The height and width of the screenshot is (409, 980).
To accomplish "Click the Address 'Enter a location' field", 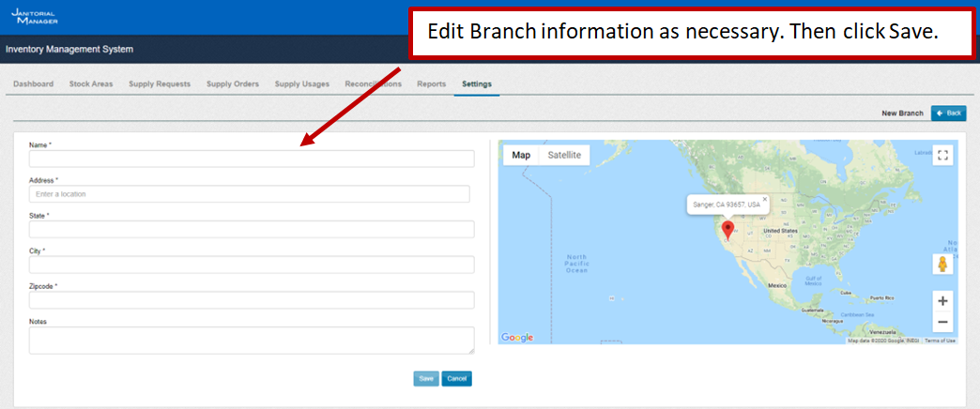I will [249, 194].
